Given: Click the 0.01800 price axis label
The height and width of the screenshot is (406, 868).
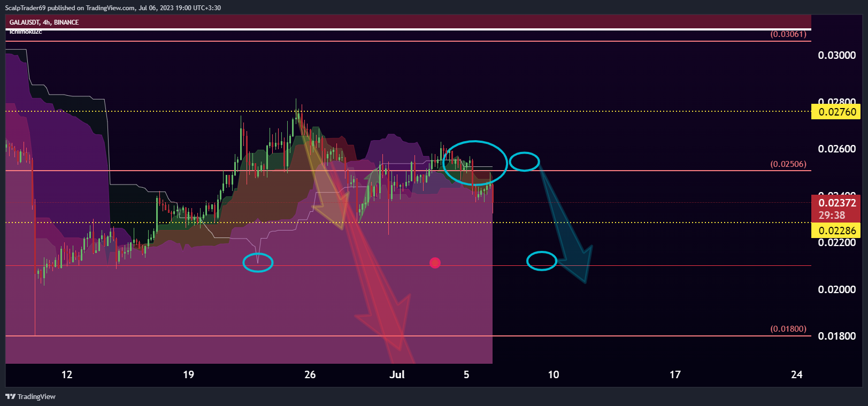Looking at the screenshot, I should click(x=837, y=336).
